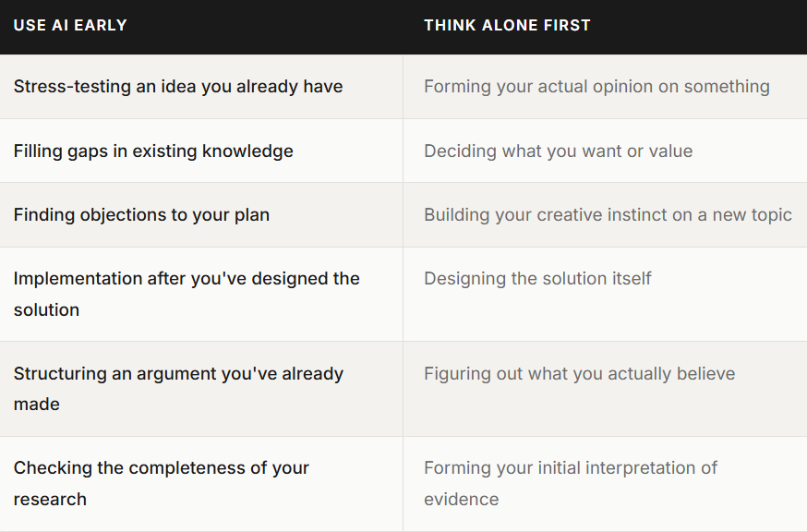This screenshot has width=807, height=532.
Task: Select 'Stress-testing an idea you already have' cell
Action: 201,87
